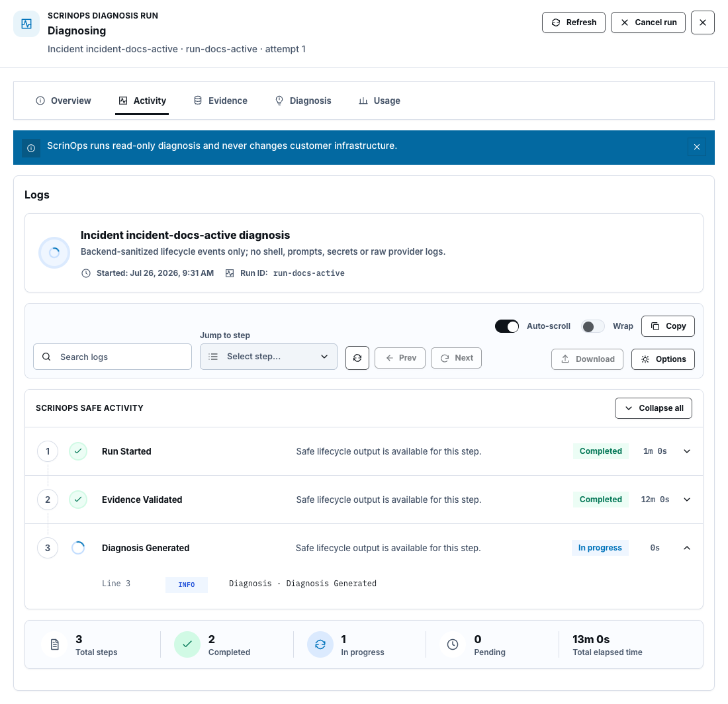
Task: Select the Diagnosis Generated step title
Action: pyautogui.click(x=146, y=548)
